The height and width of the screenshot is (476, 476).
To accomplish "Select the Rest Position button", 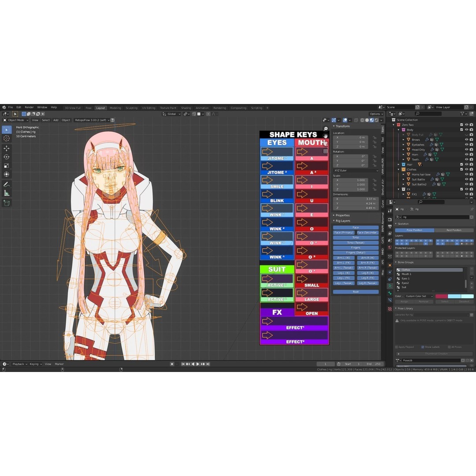I will pos(454,230).
